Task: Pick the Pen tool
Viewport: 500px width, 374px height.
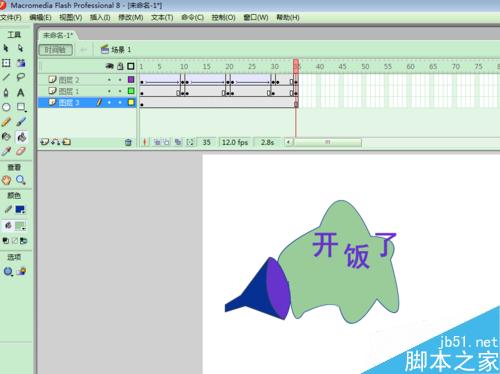Action: 6,92
